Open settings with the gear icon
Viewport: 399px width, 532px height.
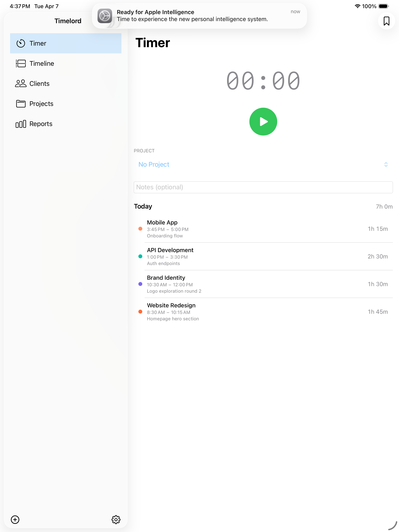(116, 520)
